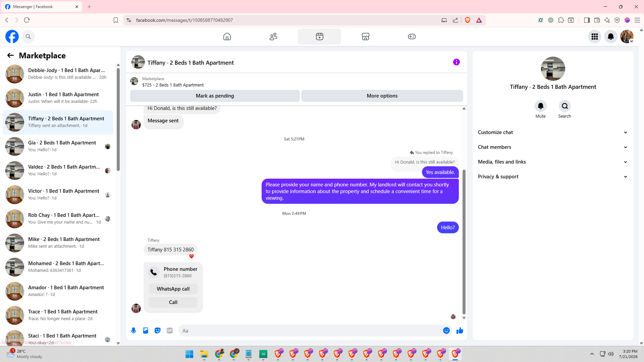Open the Windows Start menu

(189, 354)
